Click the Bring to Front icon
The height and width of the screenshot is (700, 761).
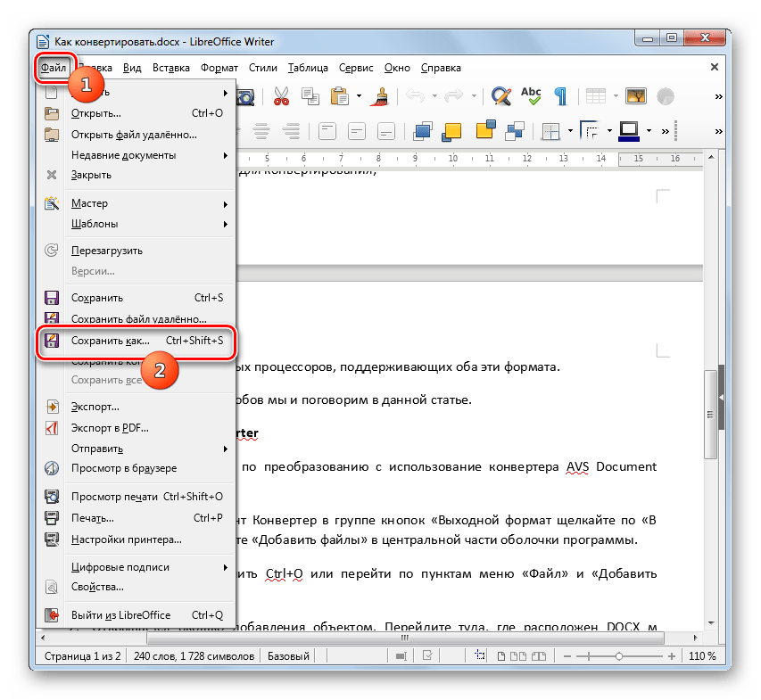pos(423,131)
